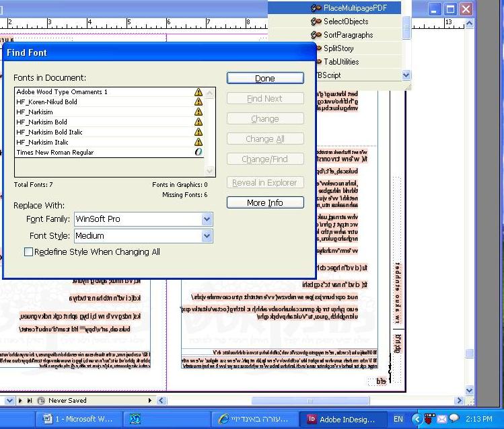Image resolution: width=504 pixels, height=429 pixels.
Task: Click missing-font warning icon for Adobe Wood Type
Action: pos(199,92)
